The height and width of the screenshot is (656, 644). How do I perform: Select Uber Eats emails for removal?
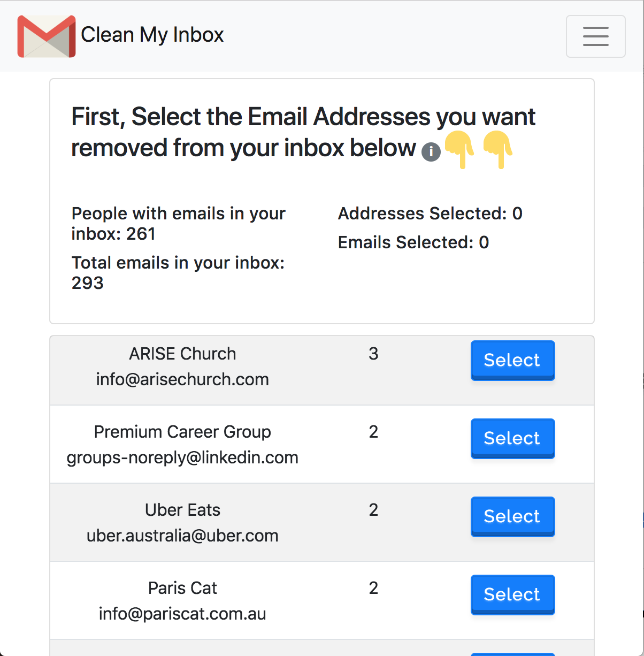click(512, 516)
